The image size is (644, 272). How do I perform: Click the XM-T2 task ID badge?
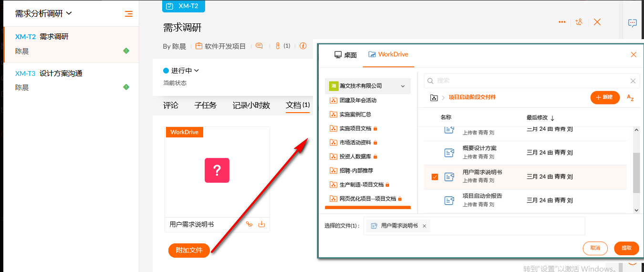pyautogui.click(x=184, y=6)
